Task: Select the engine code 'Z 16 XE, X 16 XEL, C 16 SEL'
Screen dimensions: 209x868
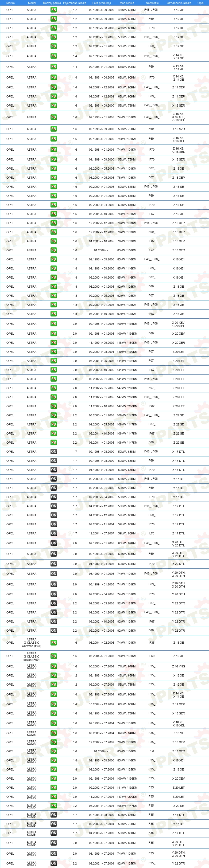Action: (179, 117)
